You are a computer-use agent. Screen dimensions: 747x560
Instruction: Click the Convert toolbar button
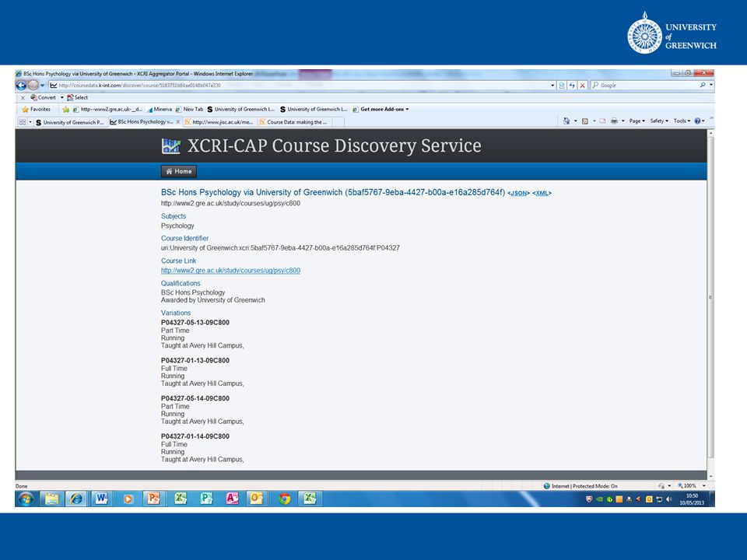click(44, 98)
